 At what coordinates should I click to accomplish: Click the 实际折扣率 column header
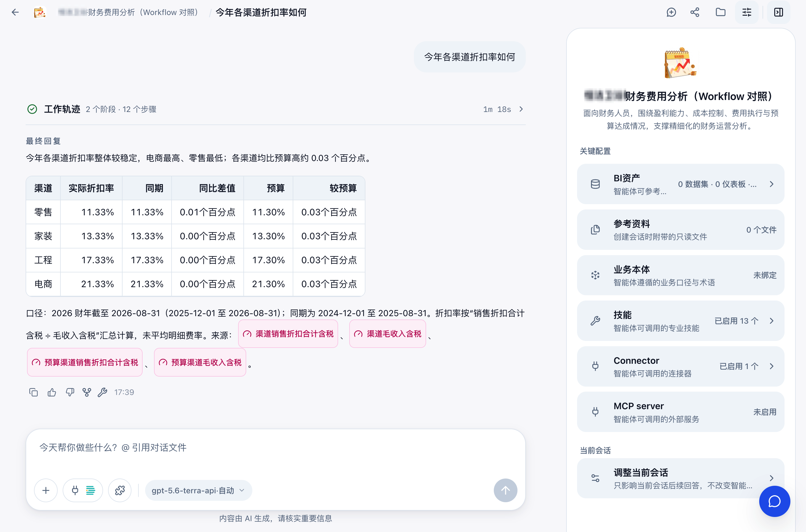[91, 188]
